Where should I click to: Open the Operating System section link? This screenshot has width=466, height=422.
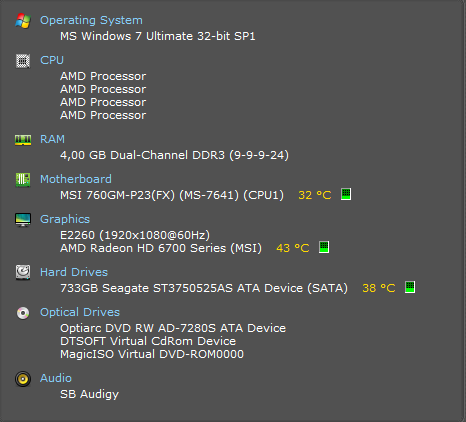pos(91,20)
